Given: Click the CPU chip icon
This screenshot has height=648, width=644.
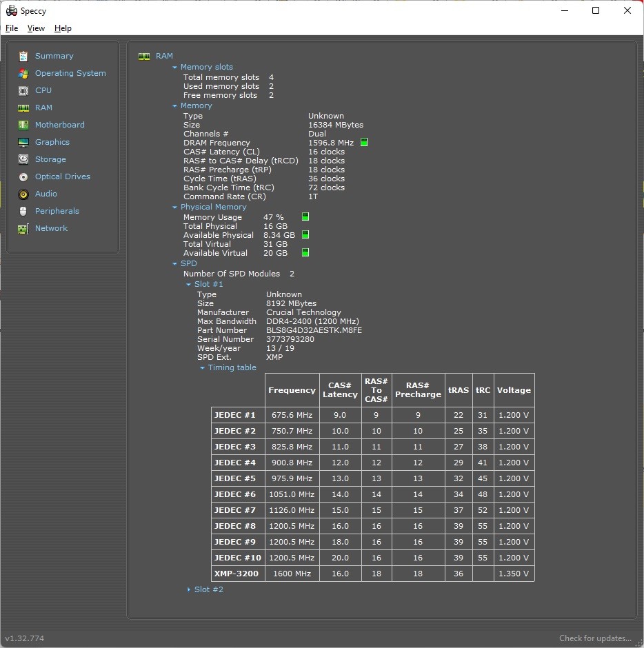Looking at the screenshot, I should pos(23,90).
